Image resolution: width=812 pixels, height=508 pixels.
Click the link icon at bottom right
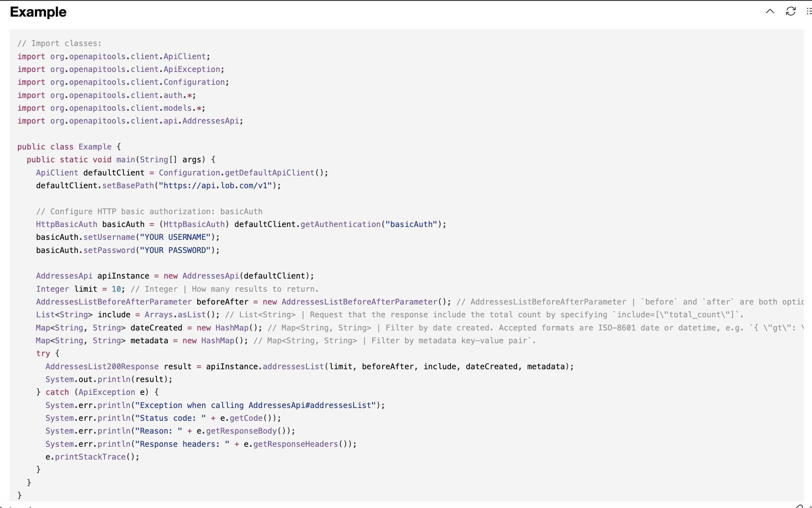click(x=799, y=506)
